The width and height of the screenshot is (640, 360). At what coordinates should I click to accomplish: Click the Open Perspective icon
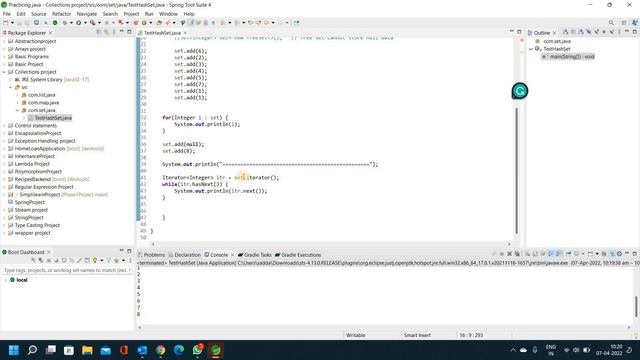coord(624,22)
